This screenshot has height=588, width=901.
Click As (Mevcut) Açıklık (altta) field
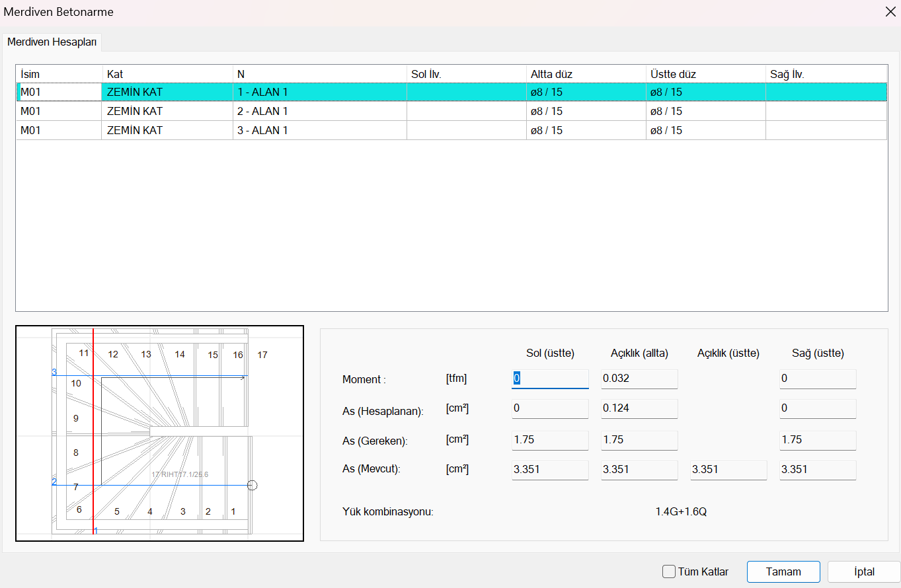pos(639,470)
